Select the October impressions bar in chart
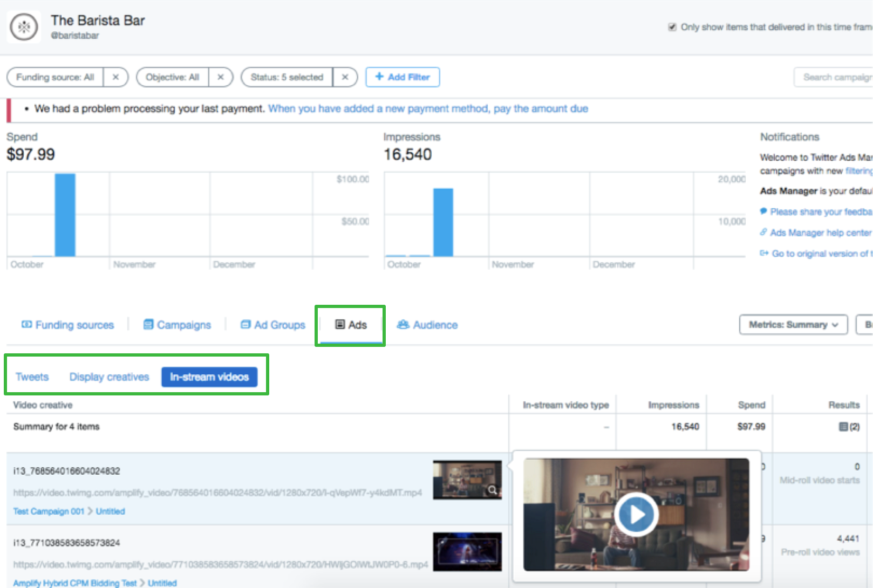Screen dimensions: 873x588 (x=444, y=222)
